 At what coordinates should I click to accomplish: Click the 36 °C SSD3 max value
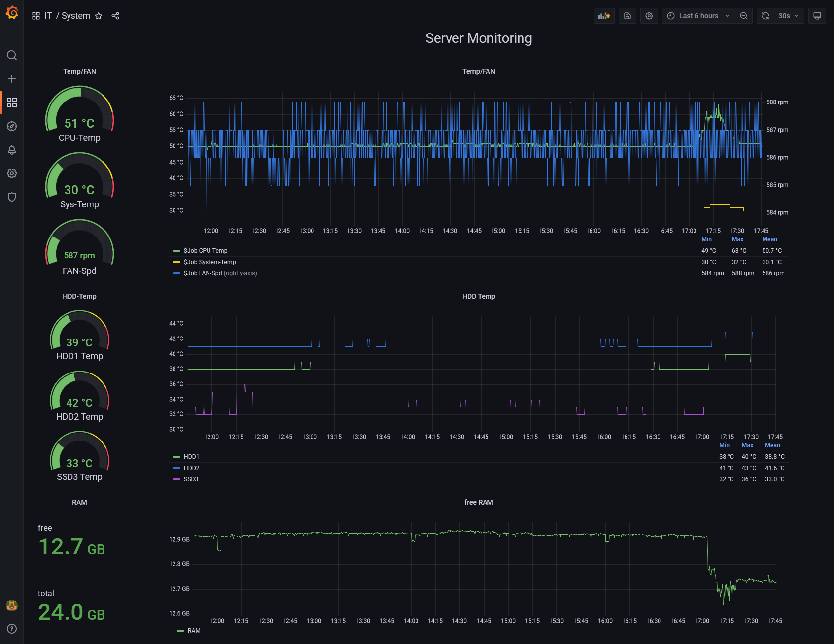(x=749, y=479)
